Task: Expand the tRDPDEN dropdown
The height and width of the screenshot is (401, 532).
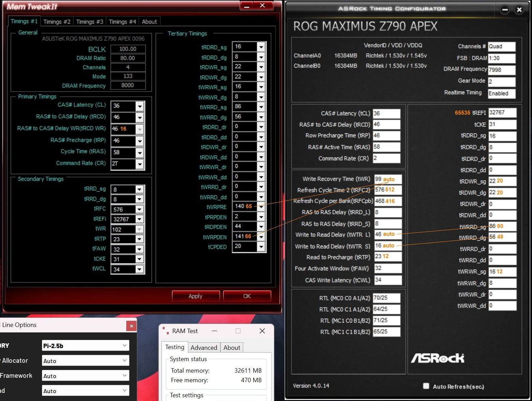Action: [261, 227]
